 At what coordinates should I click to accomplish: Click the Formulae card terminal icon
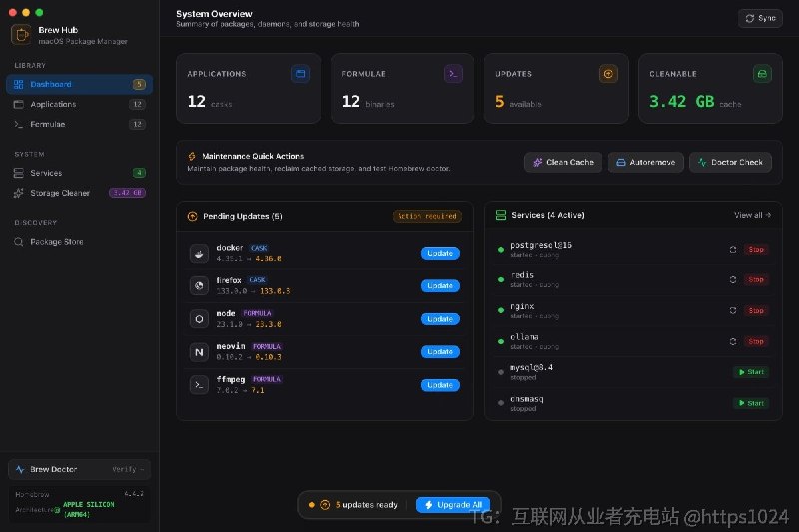click(453, 74)
